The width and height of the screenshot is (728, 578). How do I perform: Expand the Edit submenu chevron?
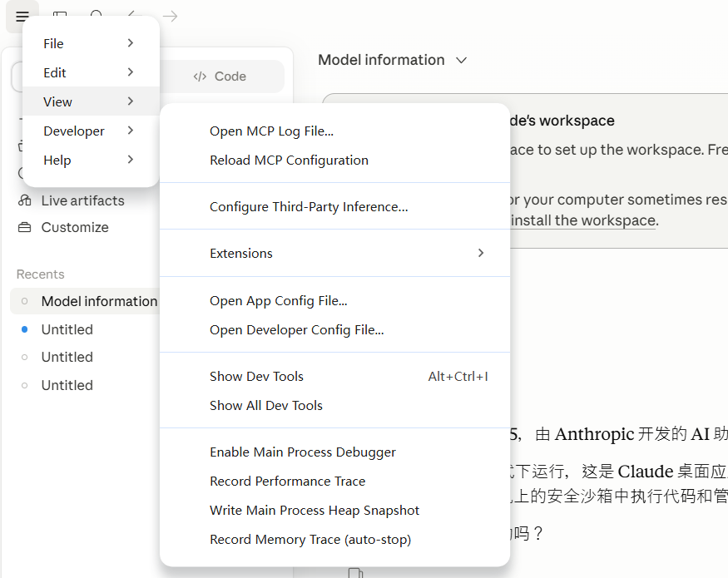pos(131,72)
